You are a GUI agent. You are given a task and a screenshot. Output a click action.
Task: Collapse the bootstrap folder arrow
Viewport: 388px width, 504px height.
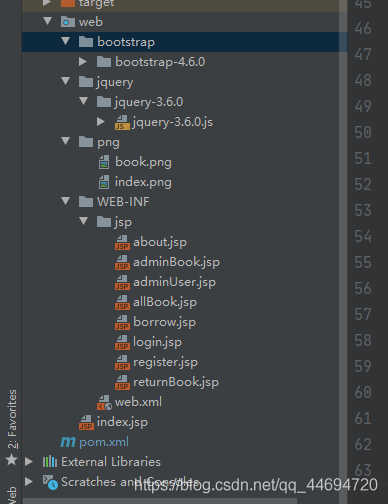[66, 41]
